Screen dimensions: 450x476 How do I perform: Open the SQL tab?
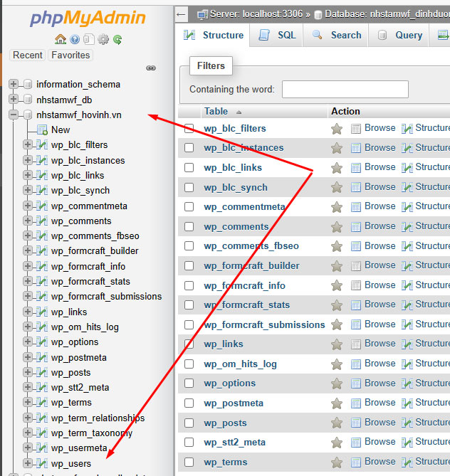coord(276,35)
